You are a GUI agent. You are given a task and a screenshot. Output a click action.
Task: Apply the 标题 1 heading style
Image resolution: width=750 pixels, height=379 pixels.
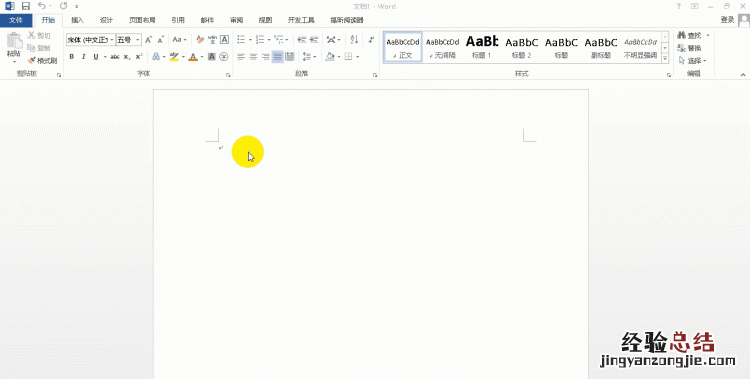[x=482, y=47]
